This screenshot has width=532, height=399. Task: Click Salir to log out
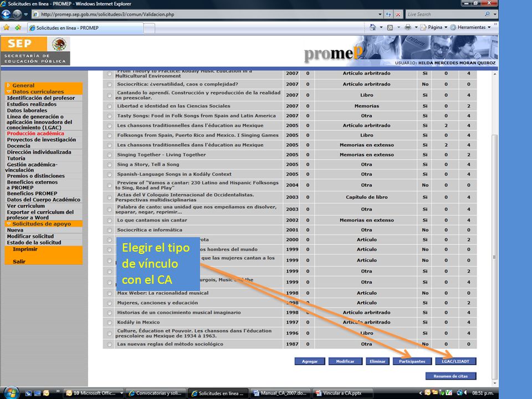(x=19, y=262)
